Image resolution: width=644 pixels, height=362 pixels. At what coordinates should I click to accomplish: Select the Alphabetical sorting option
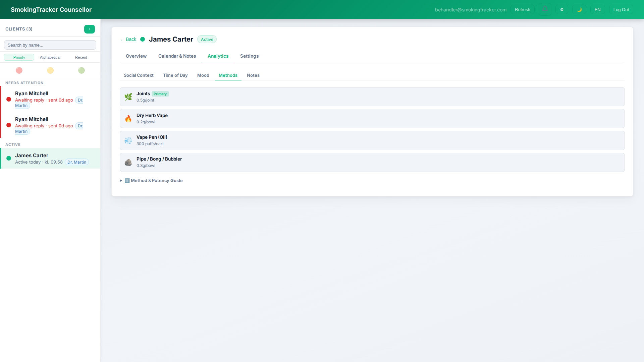coord(50,57)
